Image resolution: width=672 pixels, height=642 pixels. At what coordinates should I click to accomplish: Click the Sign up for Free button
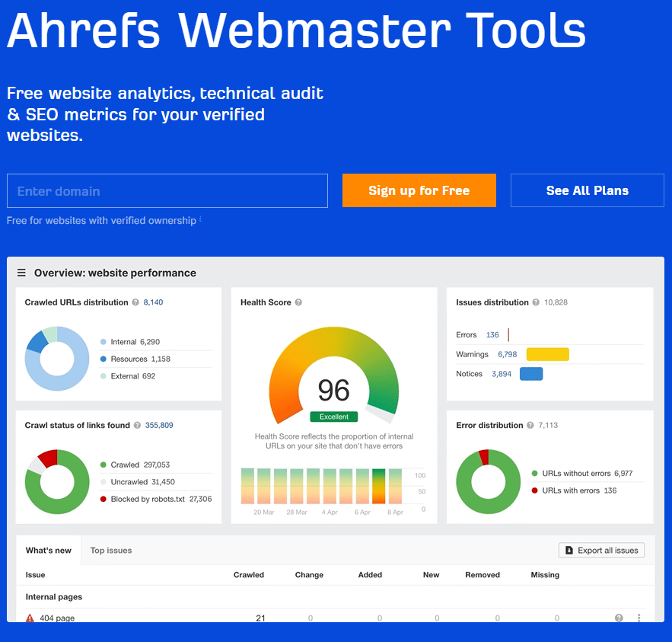pos(419,190)
